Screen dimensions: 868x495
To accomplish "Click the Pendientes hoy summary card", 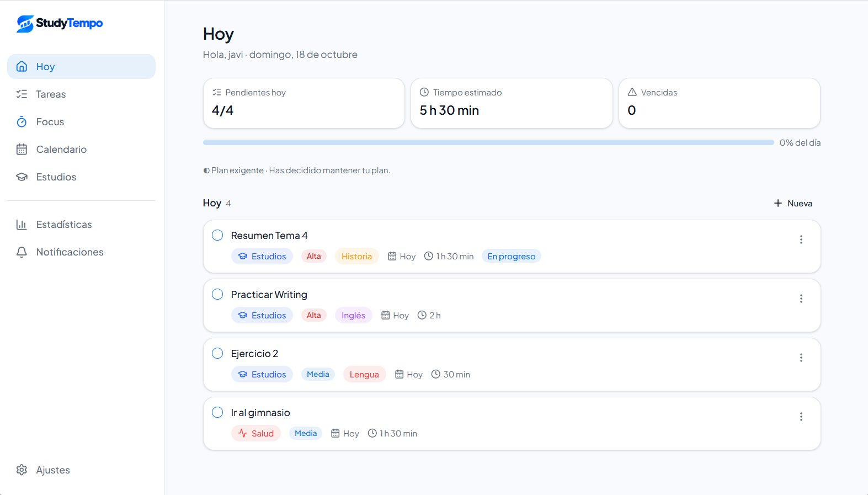I will tap(304, 103).
